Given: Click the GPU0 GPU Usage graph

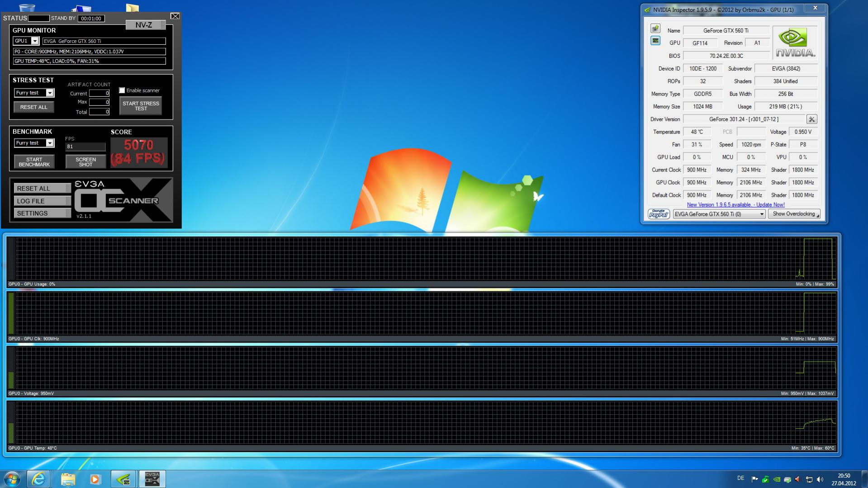Looking at the screenshot, I should [423, 259].
